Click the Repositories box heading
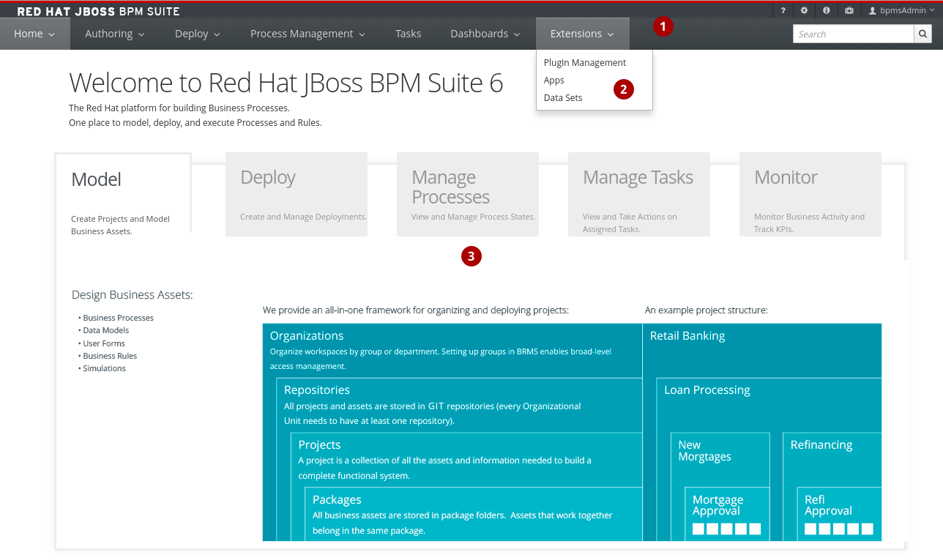The image size is (943, 560). [x=317, y=389]
